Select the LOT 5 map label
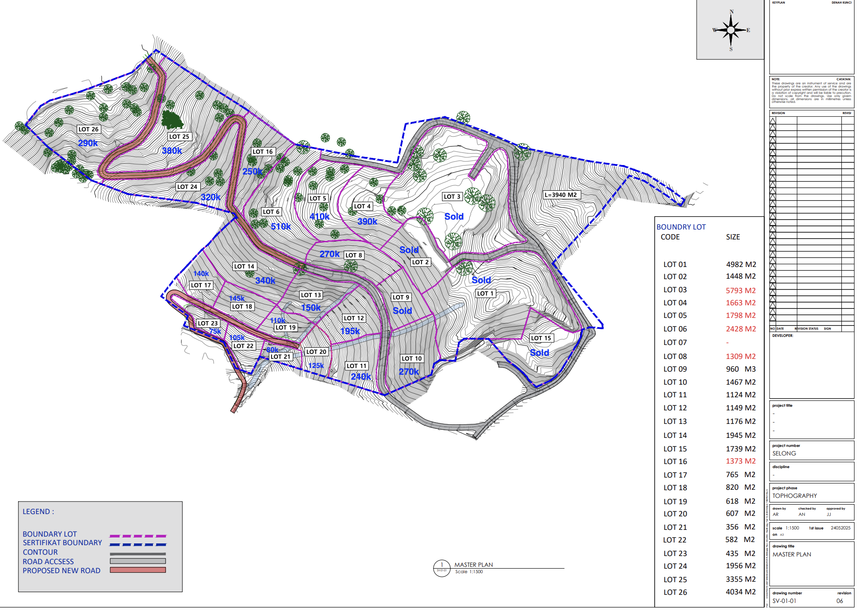 pyautogui.click(x=318, y=198)
